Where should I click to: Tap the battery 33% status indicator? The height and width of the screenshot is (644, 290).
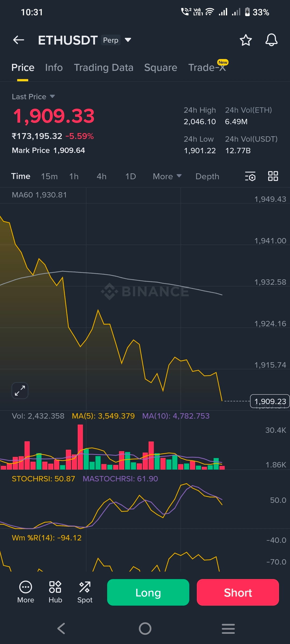coord(257,12)
